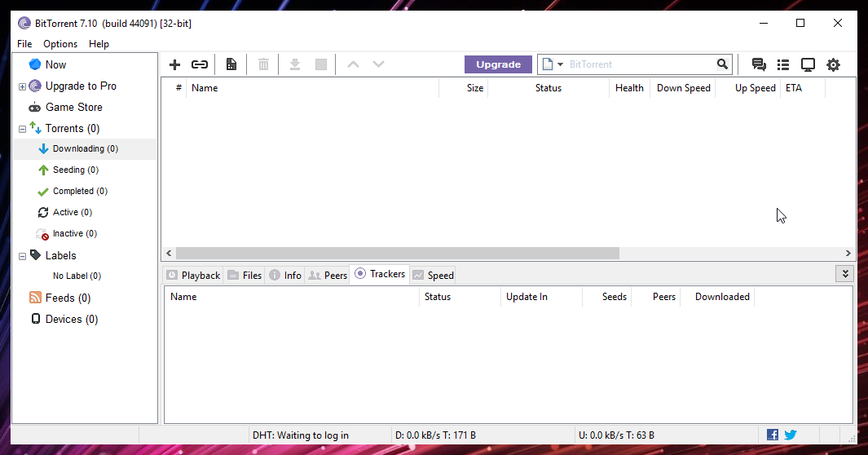Click 'D: 0.0 kB/s T: 171 B' status
The height and width of the screenshot is (455, 868).
click(436, 435)
